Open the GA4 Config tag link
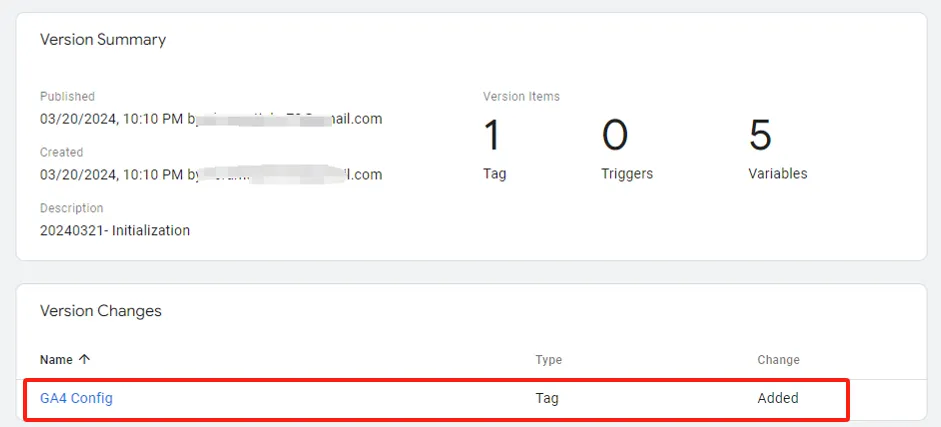 click(x=76, y=398)
